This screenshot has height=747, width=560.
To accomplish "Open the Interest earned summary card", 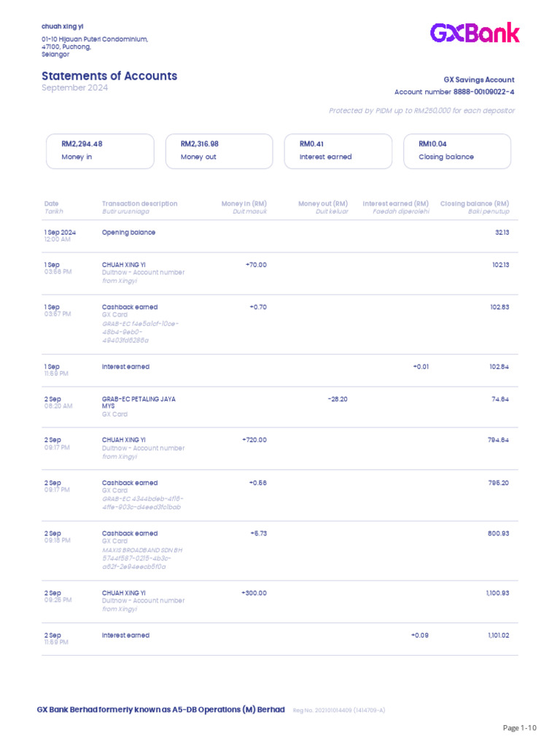I will coord(338,151).
